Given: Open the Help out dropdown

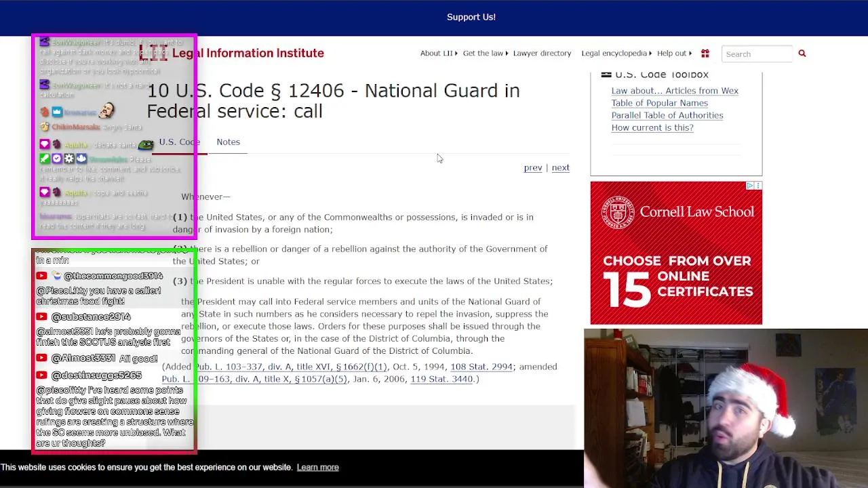Looking at the screenshot, I should click(x=674, y=54).
